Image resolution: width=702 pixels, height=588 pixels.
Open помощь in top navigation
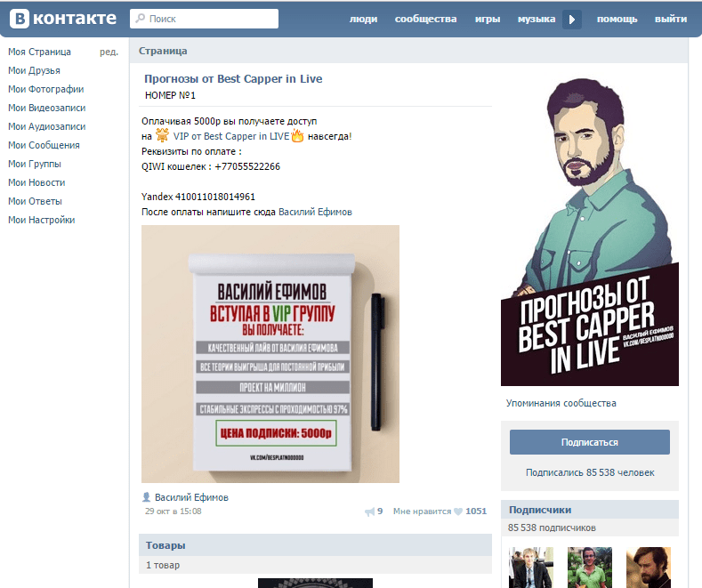click(x=617, y=19)
